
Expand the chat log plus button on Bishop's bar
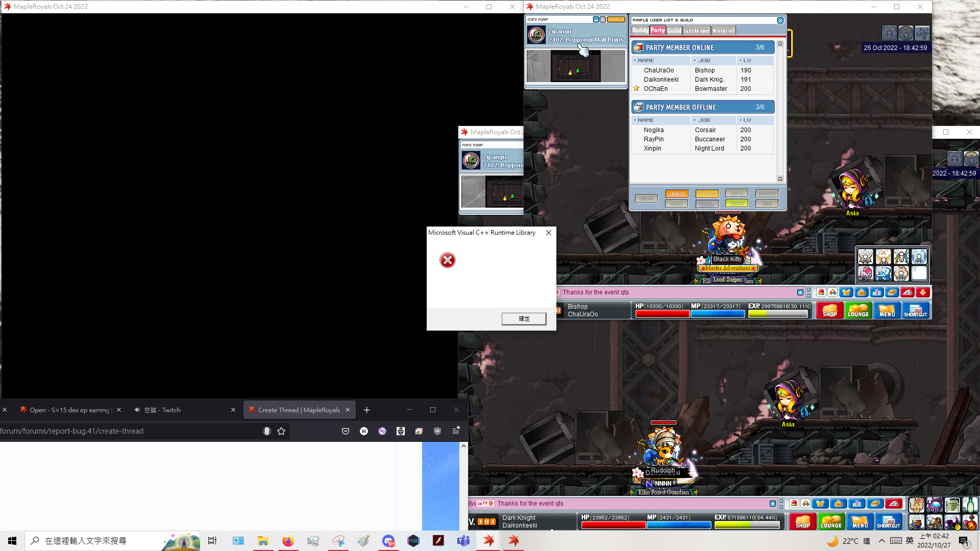[x=800, y=292]
